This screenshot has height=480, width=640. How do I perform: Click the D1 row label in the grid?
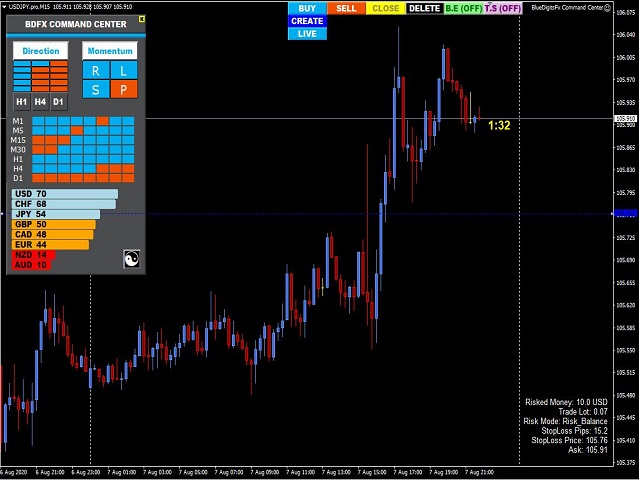18,178
